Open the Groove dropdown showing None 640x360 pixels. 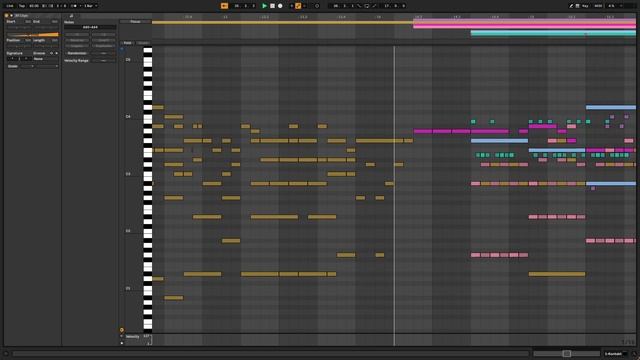tap(45, 59)
